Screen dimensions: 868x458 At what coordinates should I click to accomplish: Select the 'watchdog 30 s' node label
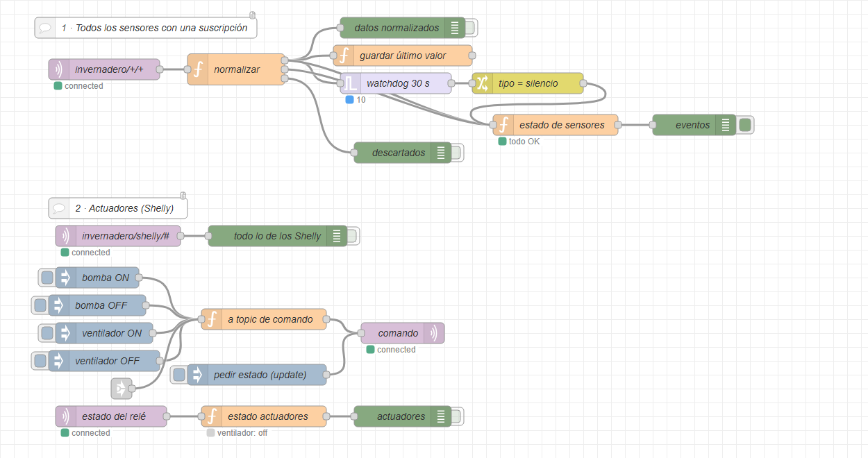pyautogui.click(x=398, y=83)
